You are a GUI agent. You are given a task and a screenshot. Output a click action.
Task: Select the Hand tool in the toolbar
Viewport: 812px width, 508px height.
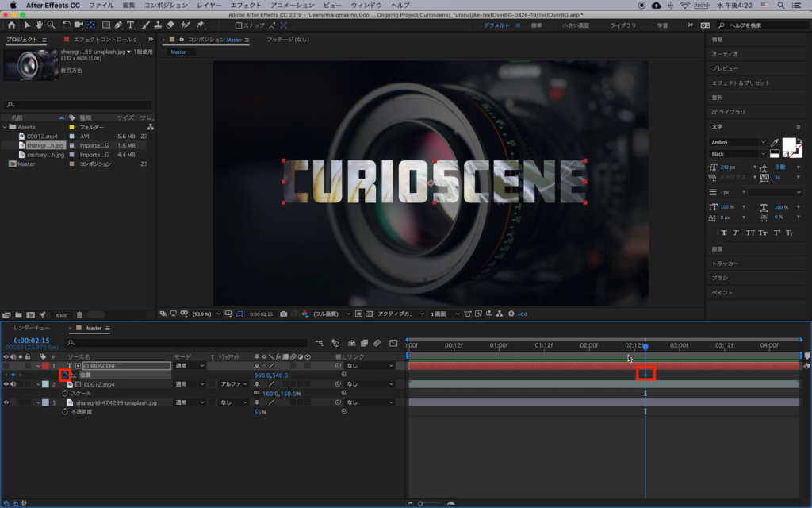[40, 25]
